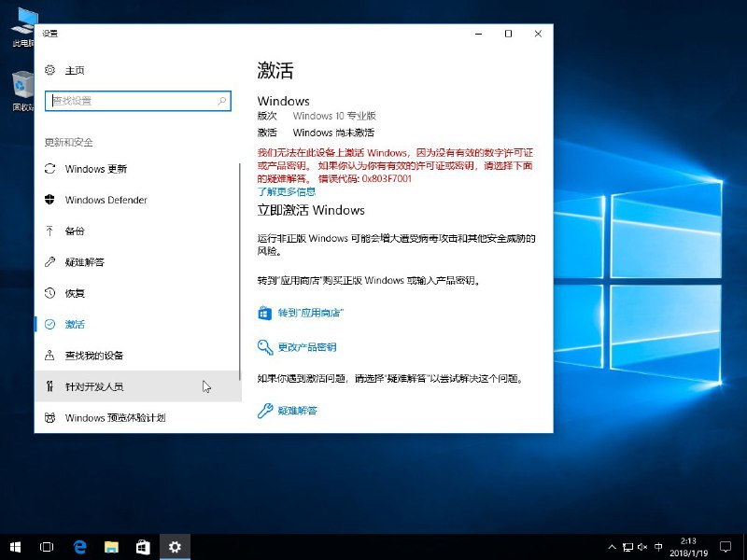747x560 pixels.
Task: Click the muted volume tray icon
Action: tap(642, 547)
